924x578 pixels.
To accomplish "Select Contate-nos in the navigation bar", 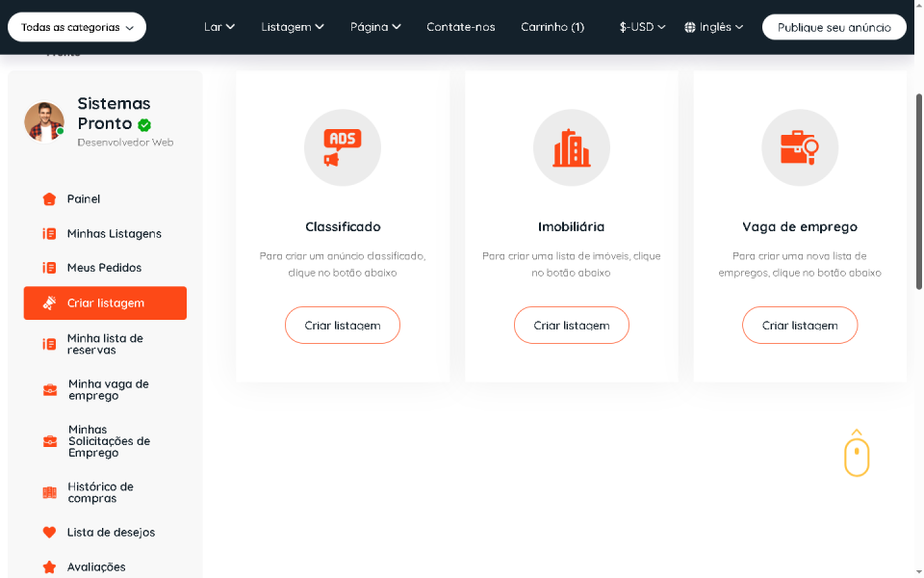I will click(460, 27).
